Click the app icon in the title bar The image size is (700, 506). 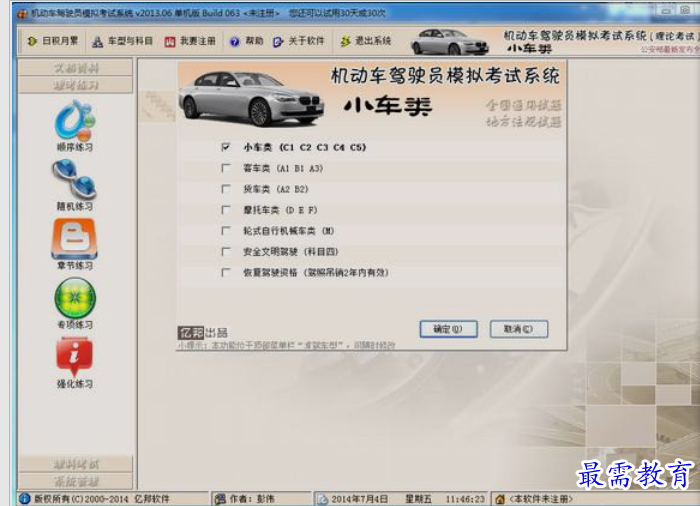click(x=22, y=13)
